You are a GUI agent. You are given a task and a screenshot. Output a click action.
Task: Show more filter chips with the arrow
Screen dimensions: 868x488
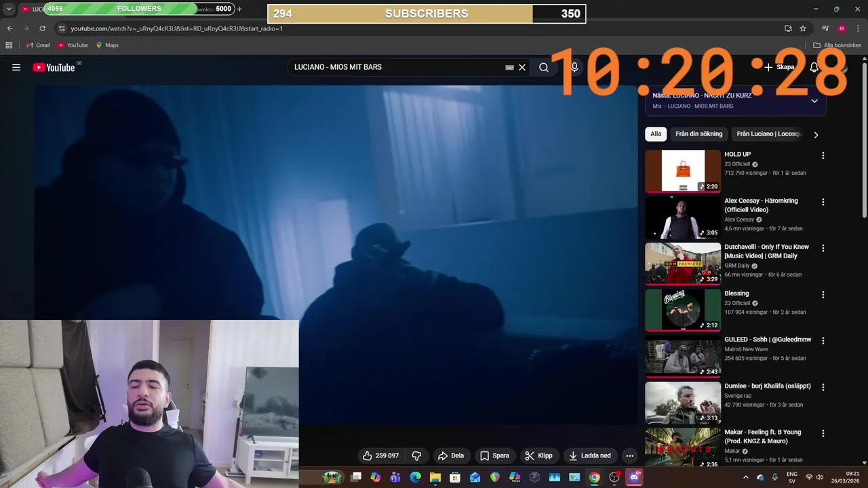(x=816, y=134)
